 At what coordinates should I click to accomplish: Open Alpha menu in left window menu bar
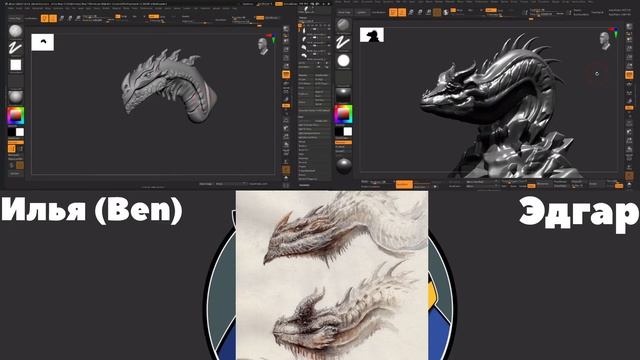[x=11, y=8]
